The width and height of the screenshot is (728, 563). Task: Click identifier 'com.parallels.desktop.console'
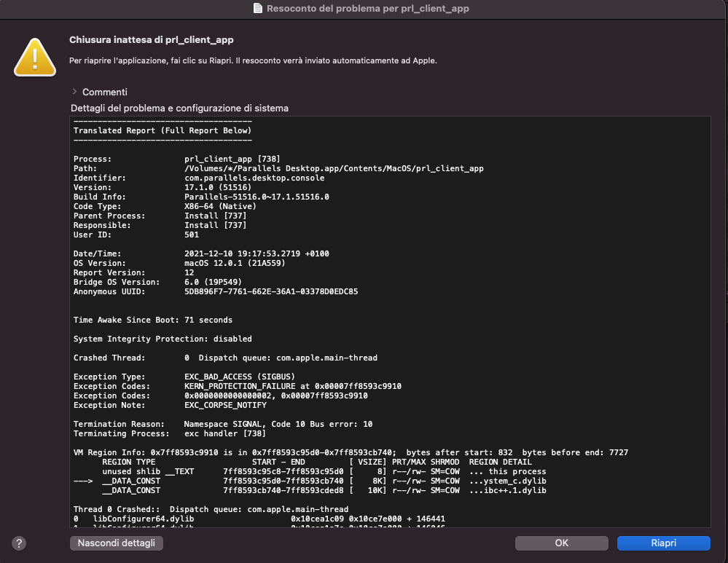254,178
